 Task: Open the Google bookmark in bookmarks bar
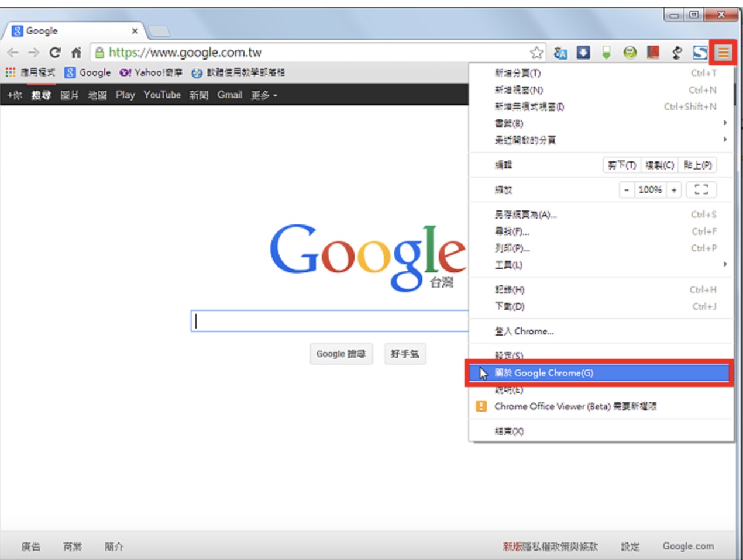coord(88,72)
